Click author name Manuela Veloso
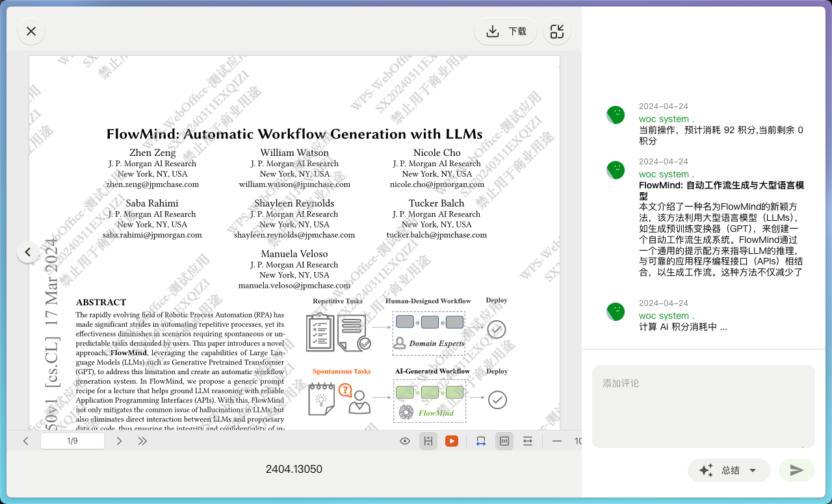 click(x=294, y=254)
